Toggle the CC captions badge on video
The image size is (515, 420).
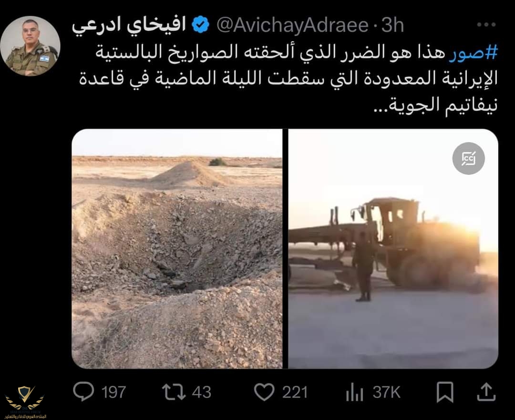(468, 158)
